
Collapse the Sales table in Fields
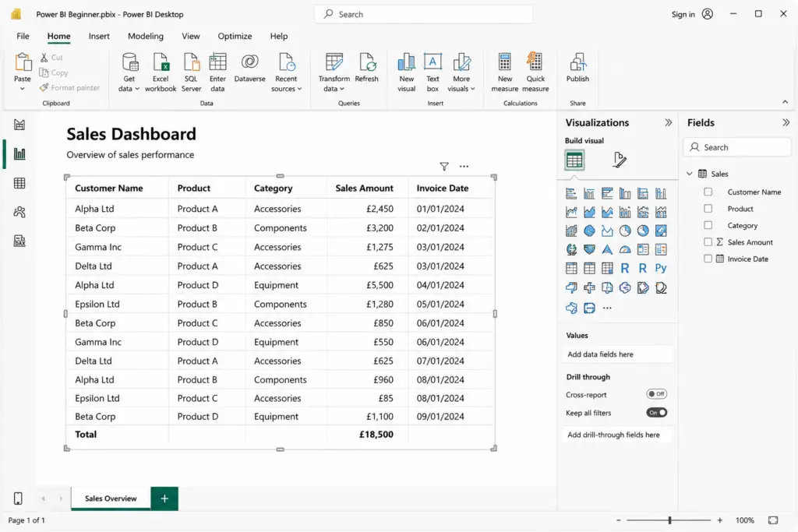click(x=690, y=174)
